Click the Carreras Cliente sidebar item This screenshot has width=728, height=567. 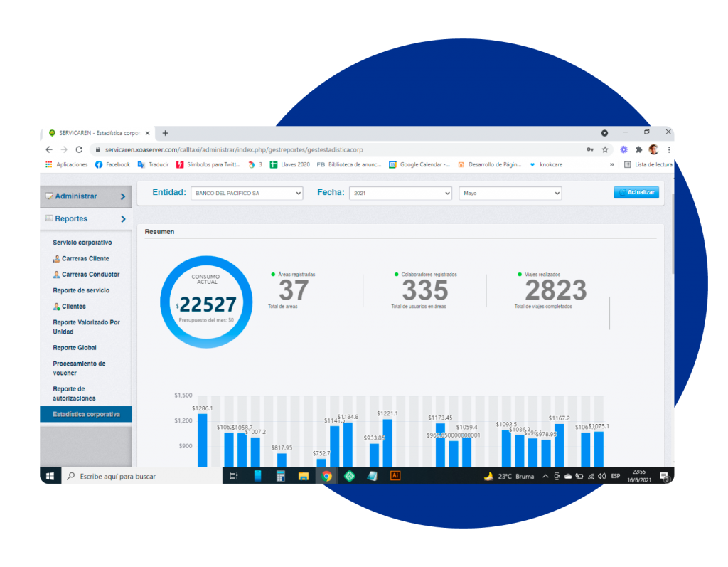(x=85, y=259)
